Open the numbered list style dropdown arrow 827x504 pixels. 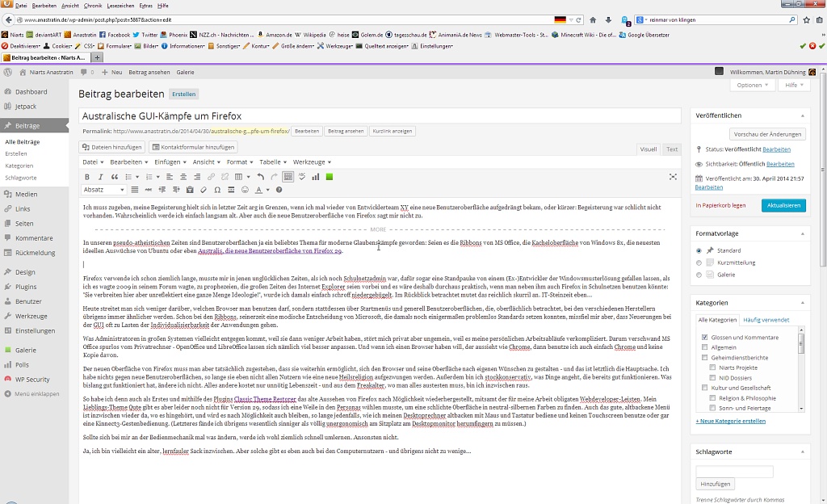pos(157,177)
